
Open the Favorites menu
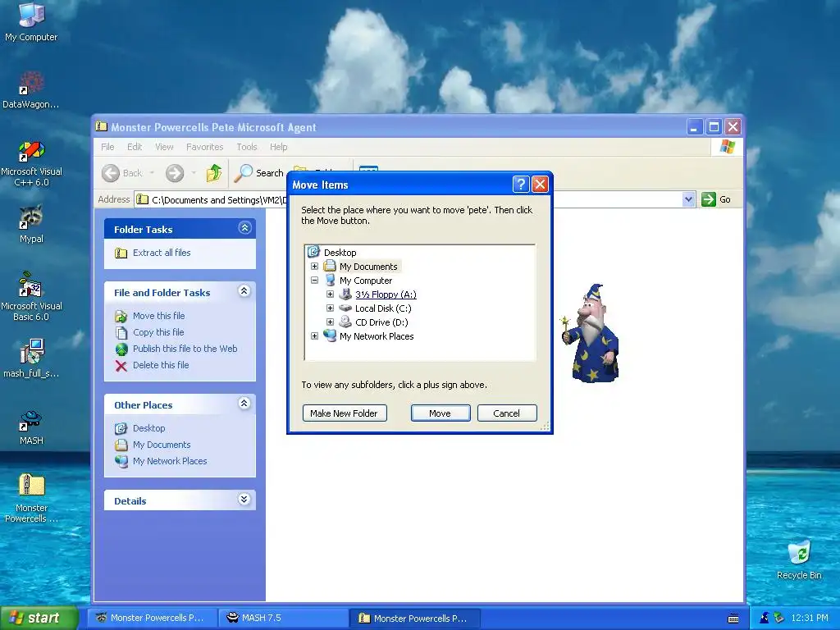point(204,147)
